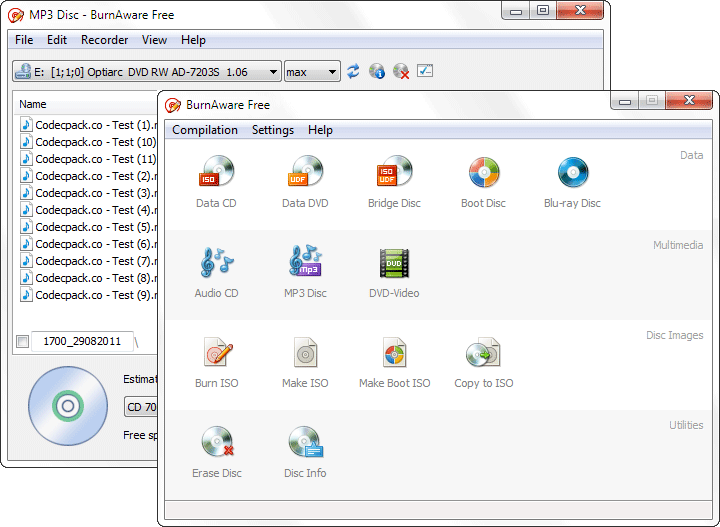Open the Disc Info utility

click(305, 452)
